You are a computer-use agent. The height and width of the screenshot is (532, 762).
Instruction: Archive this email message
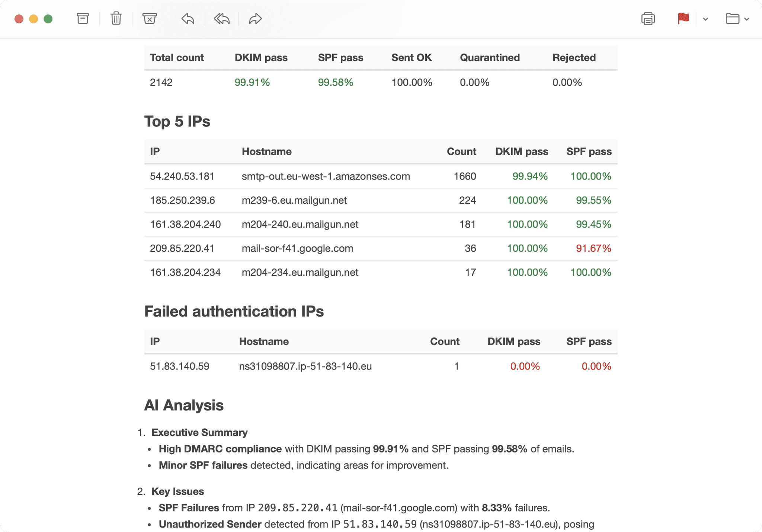pyautogui.click(x=83, y=19)
